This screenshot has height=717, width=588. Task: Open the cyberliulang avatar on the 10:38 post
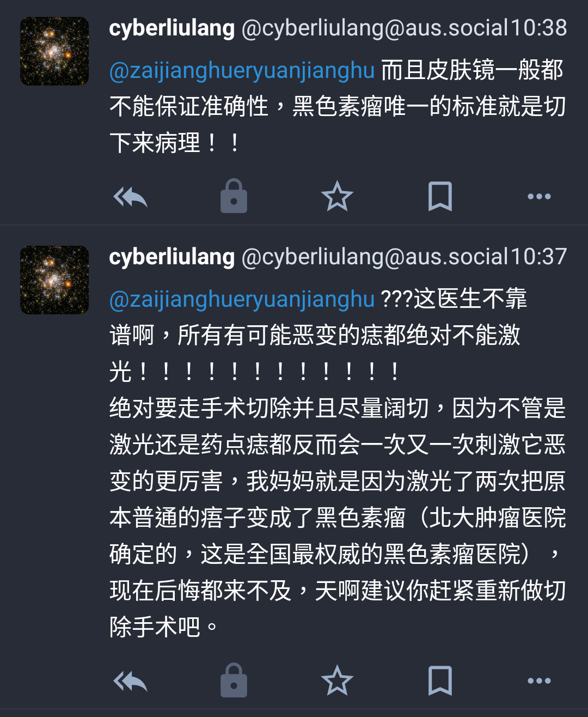click(54, 51)
